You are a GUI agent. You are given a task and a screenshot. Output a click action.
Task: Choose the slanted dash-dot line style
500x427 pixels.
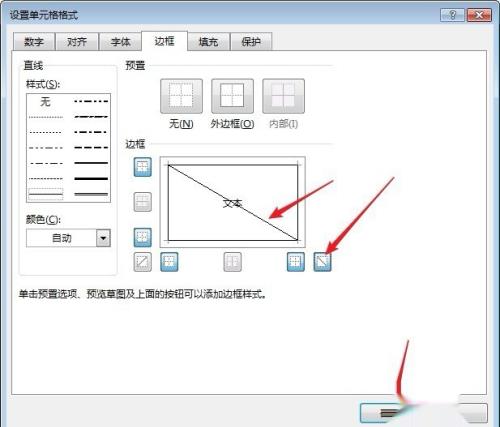[91, 117]
